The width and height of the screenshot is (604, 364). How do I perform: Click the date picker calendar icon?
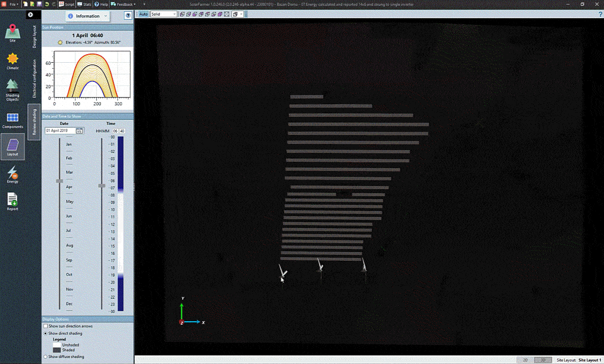pyautogui.click(x=79, y=131)
